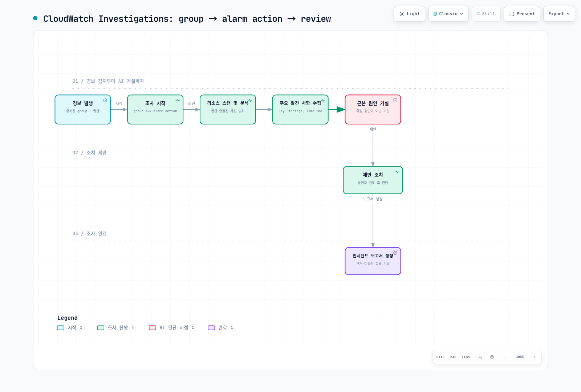Image resolution: width=581 pixels, height=392 pixels.
Task: Toggle the Still animation button
Action: tap(486, 14)
